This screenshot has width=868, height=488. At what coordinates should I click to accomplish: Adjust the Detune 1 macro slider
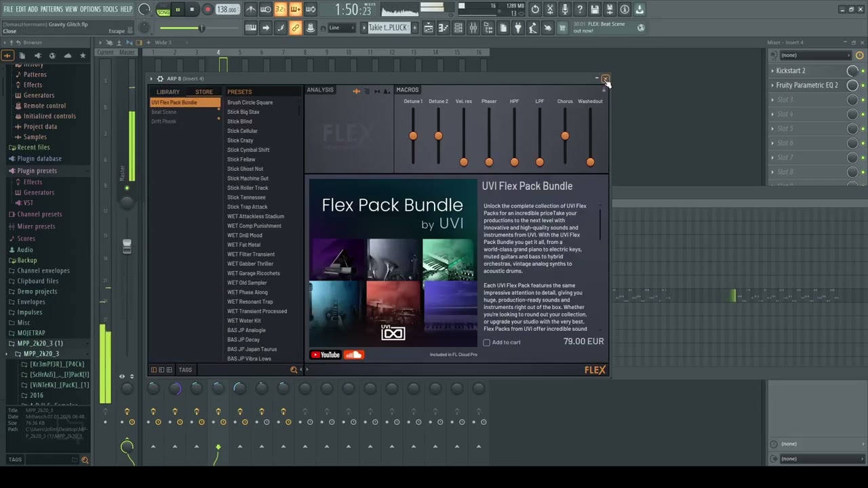[413, 136]
